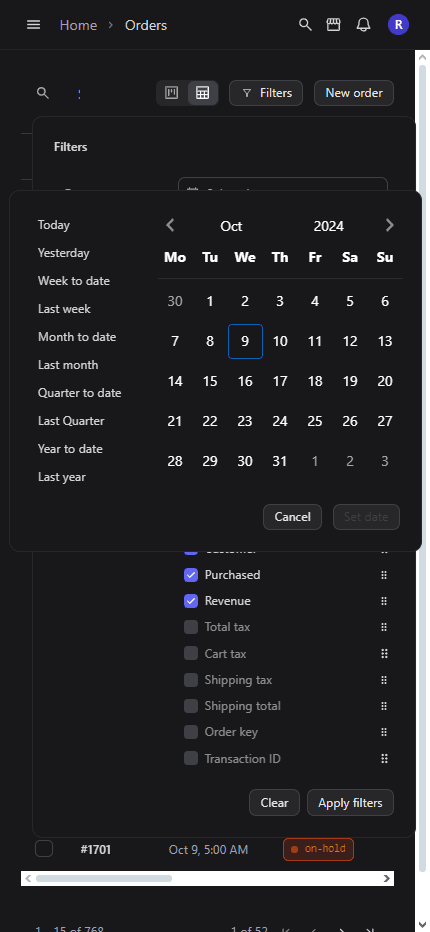
Task: Enable the Total tax column checkbox
Action: tap(191, 627)
